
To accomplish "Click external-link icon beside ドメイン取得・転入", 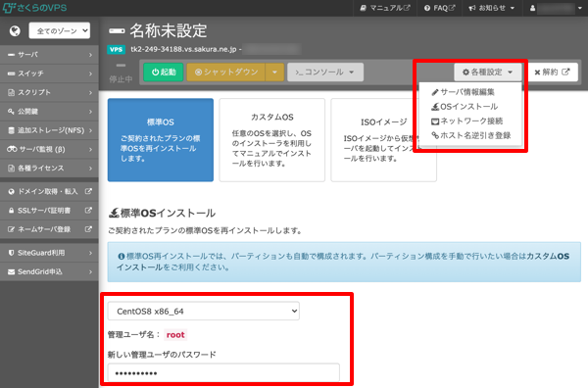I will (88, 191).
